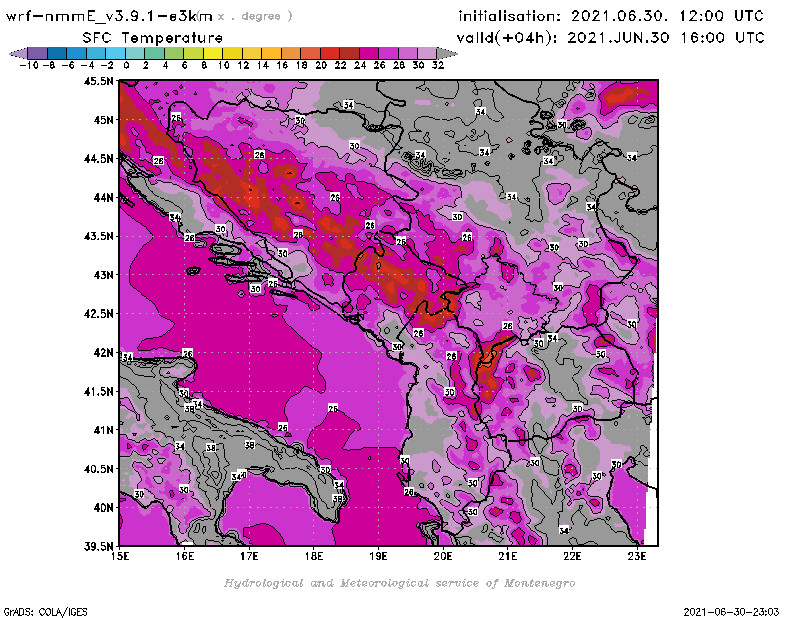800x618 pixels.
Task: Pick the orange swatch between 14 and 16
Action: click(271, 54)
